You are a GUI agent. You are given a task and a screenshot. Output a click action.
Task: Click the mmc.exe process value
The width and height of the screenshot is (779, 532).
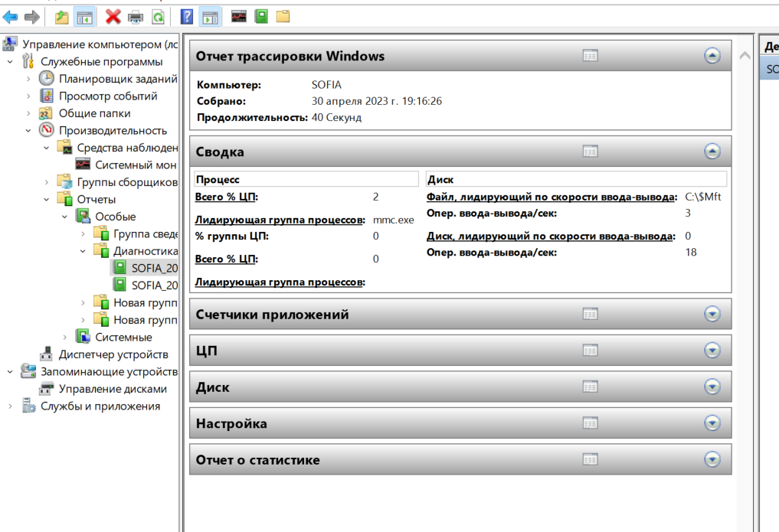(394, 220)
